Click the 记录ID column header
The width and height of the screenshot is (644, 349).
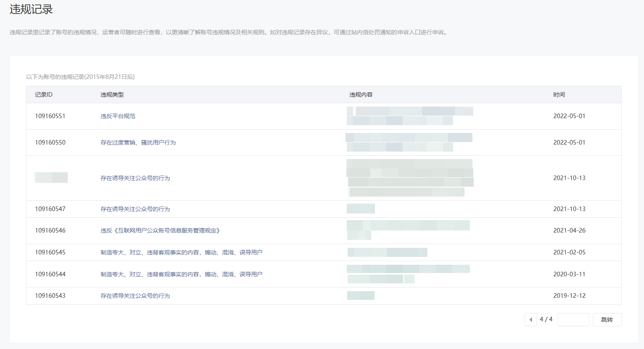(x=43, y=95)
